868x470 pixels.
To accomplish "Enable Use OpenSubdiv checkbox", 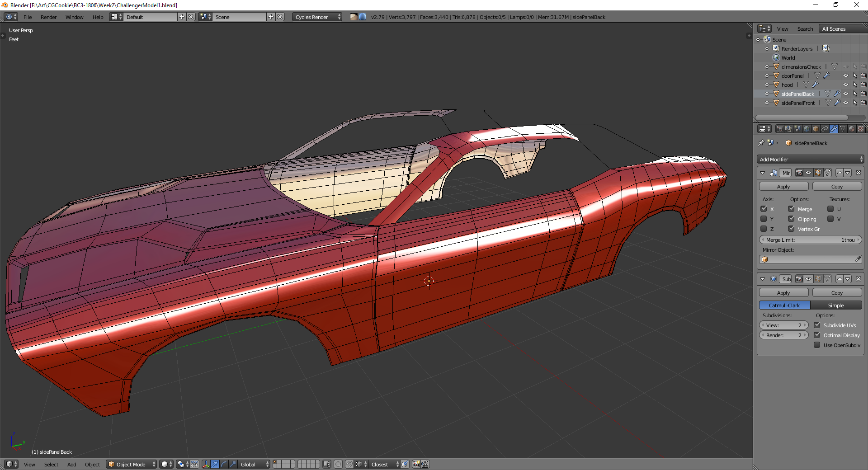I will click(817, 345).
